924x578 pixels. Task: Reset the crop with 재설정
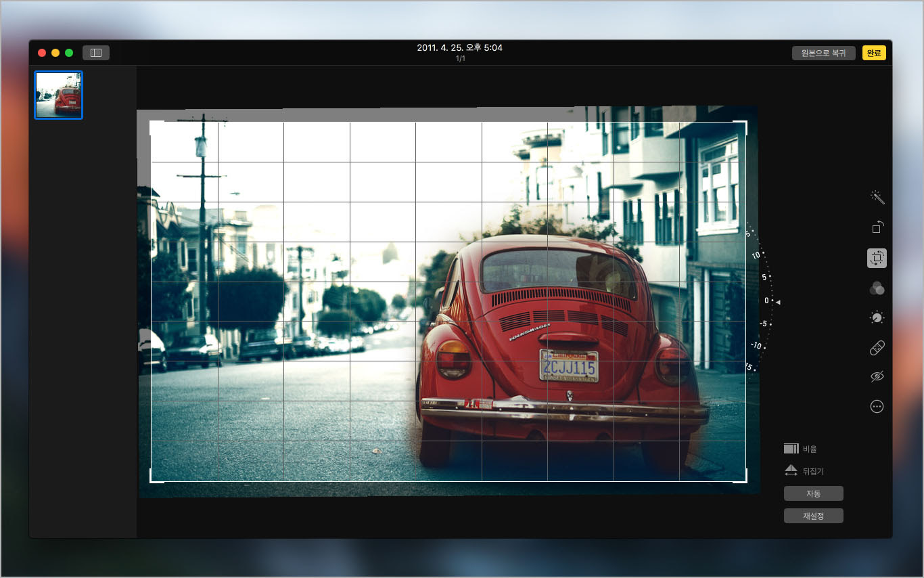pos(814,516)
